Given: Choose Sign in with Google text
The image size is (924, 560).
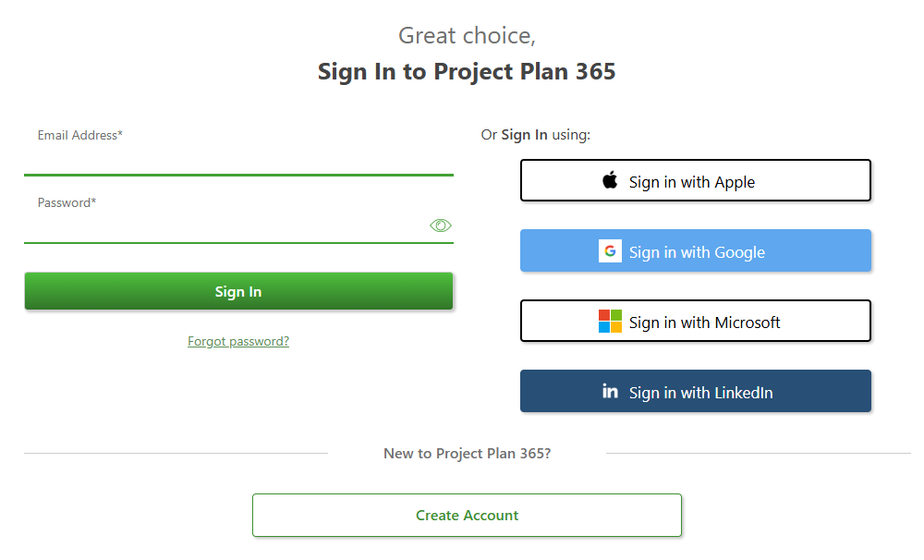Looking at the screenshot, I should point(697,252).
